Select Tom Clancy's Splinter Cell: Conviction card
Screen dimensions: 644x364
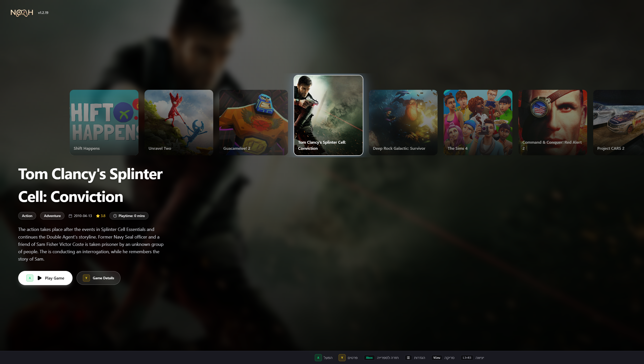328,115
